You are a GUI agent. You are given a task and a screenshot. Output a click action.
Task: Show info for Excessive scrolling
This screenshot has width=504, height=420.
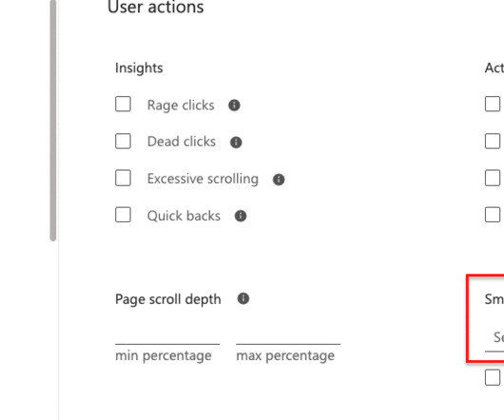(279, 180)
